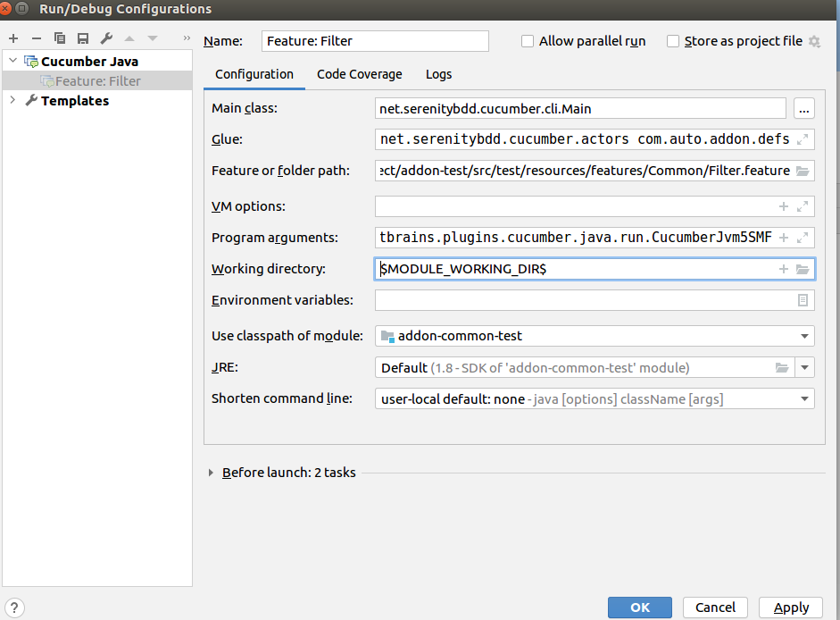Select Cucumber Java tree item label

pos(89,62)
